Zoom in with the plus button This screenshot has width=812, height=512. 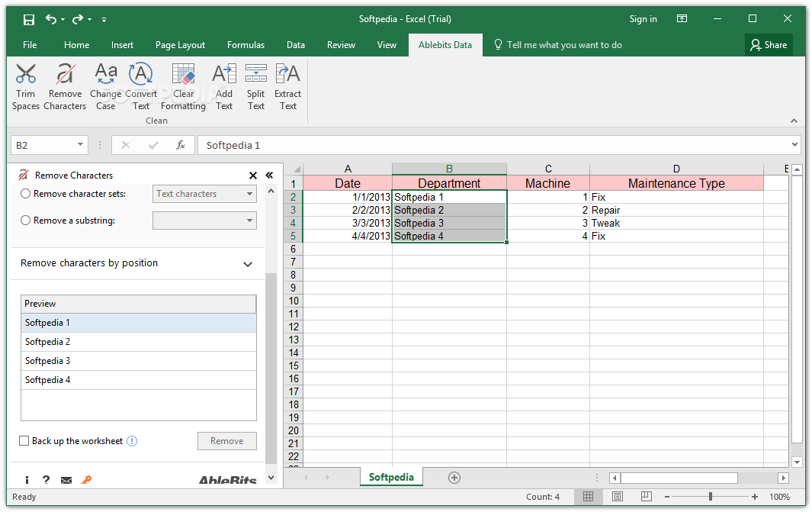coord(755,497)
